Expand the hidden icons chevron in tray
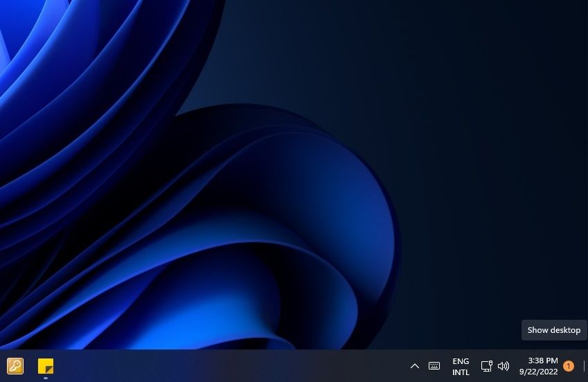588x382 pixels. [415, 366]
